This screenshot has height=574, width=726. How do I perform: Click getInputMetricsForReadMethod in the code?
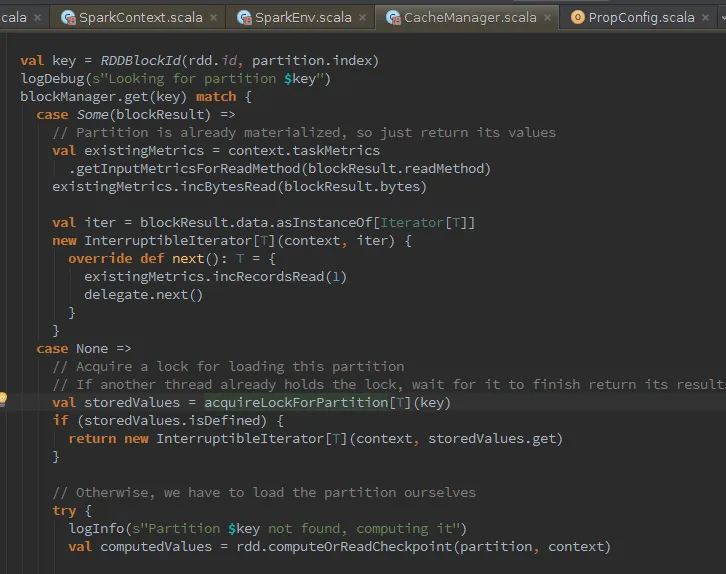click(188, 169)
